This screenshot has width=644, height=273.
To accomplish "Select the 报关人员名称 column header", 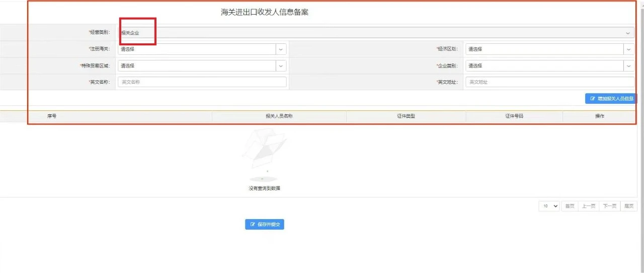I will click(279, 116).
